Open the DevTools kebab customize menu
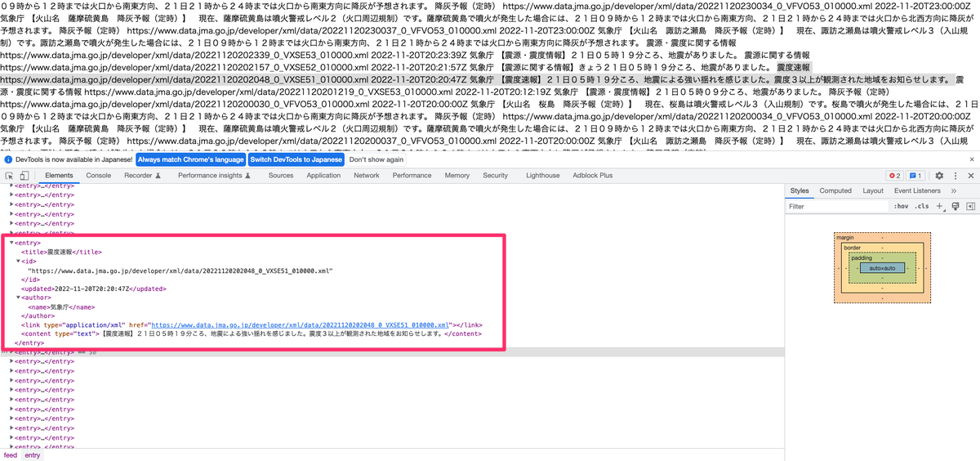Screen dimensions: 980x461 click(954, 176)
